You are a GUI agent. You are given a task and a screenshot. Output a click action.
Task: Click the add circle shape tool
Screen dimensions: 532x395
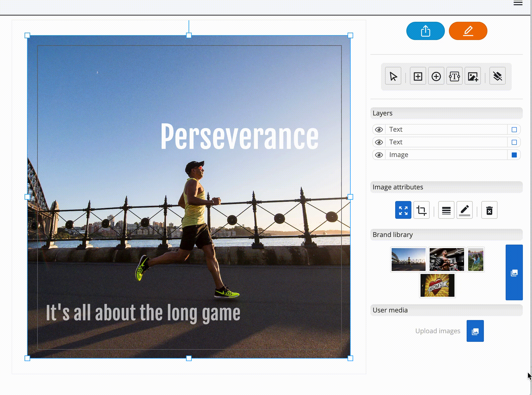click(x=436, y=76)
